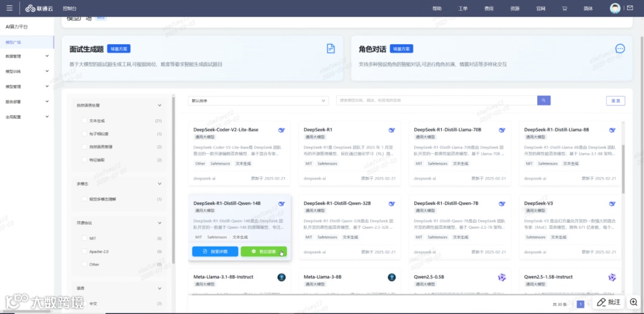Screen dimensions: 644x314
Task: Check the Apache-2.0 license checkbox
Action: click(84, 251)
